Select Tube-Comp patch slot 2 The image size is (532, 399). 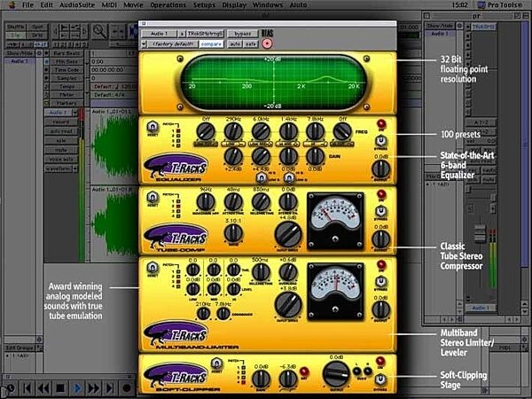178,206
